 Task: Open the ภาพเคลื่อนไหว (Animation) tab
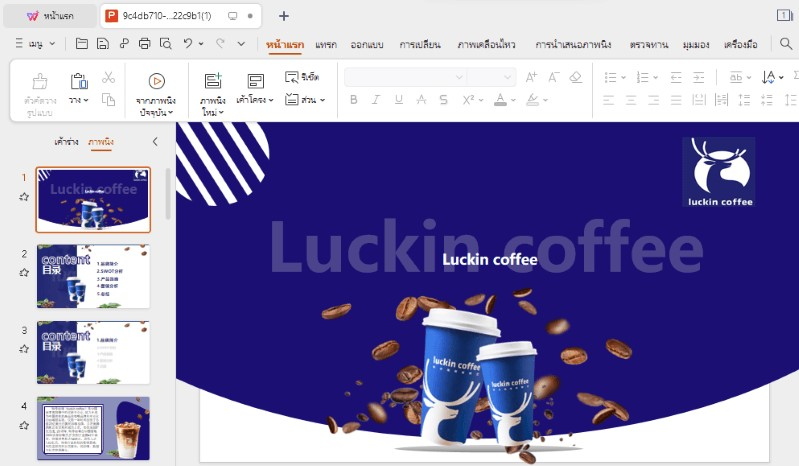click(x=486, y=45)
